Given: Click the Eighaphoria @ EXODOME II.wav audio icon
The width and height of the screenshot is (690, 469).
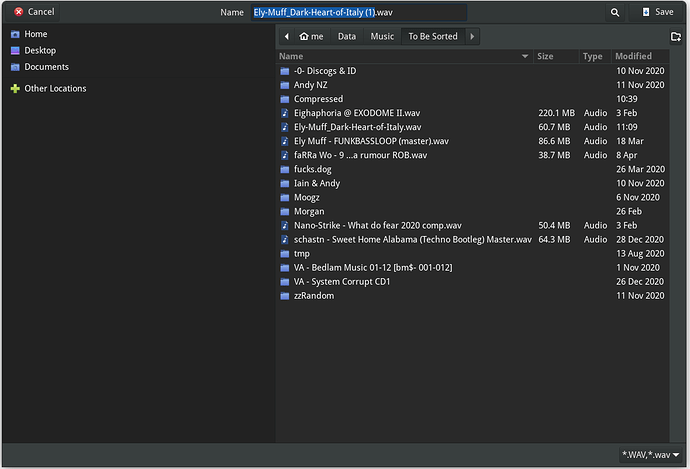Looking at the screenshot, I should click(x=285, y=113).
